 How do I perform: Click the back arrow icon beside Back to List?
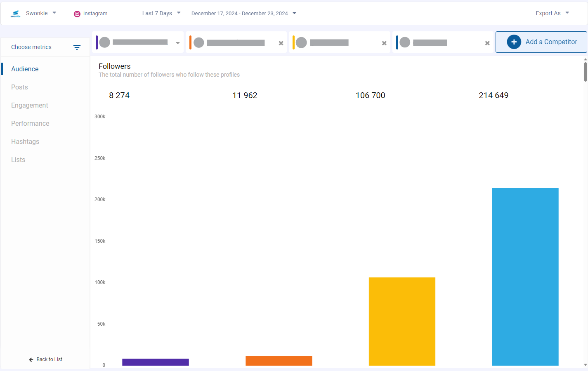point(31,360)
